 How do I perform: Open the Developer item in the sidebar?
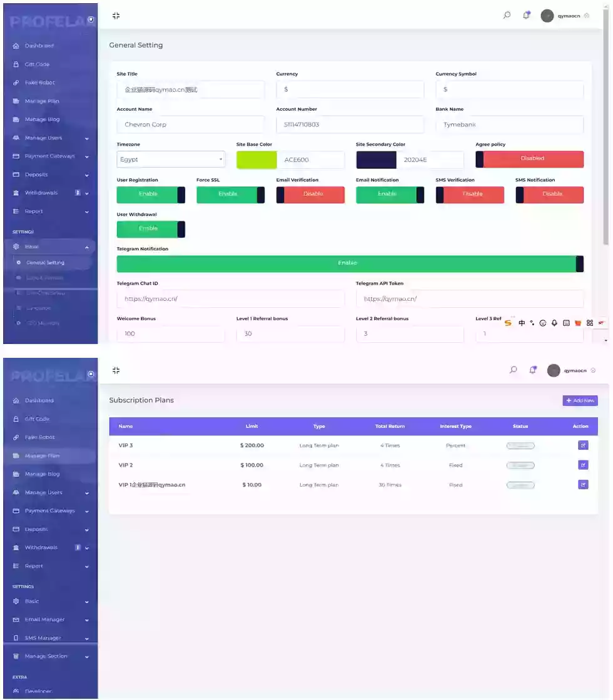tap(38, 691)
